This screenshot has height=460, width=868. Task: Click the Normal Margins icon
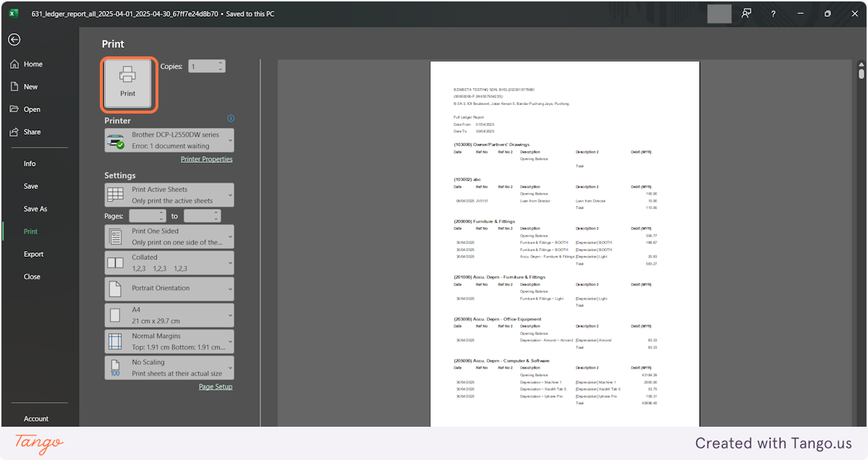point(115,341)
